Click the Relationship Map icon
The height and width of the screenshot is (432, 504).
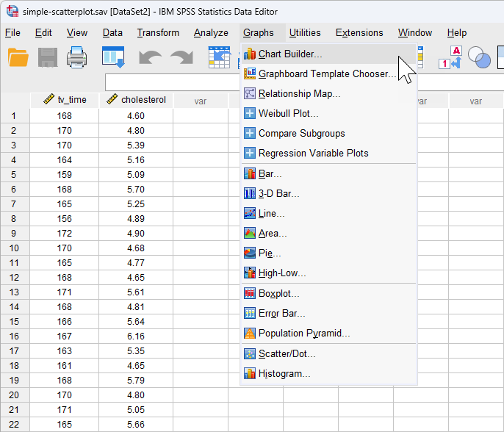pyautogui.click(x=250, y=93)
